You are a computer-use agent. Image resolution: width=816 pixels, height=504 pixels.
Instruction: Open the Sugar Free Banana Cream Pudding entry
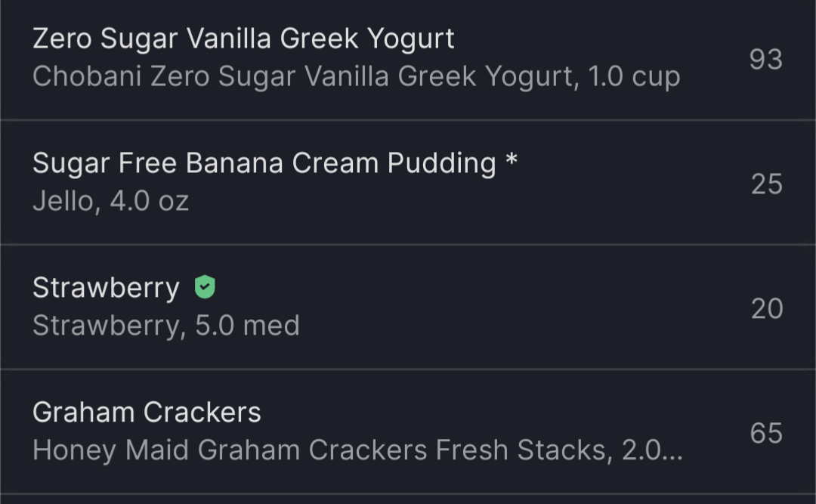(408, 183)
